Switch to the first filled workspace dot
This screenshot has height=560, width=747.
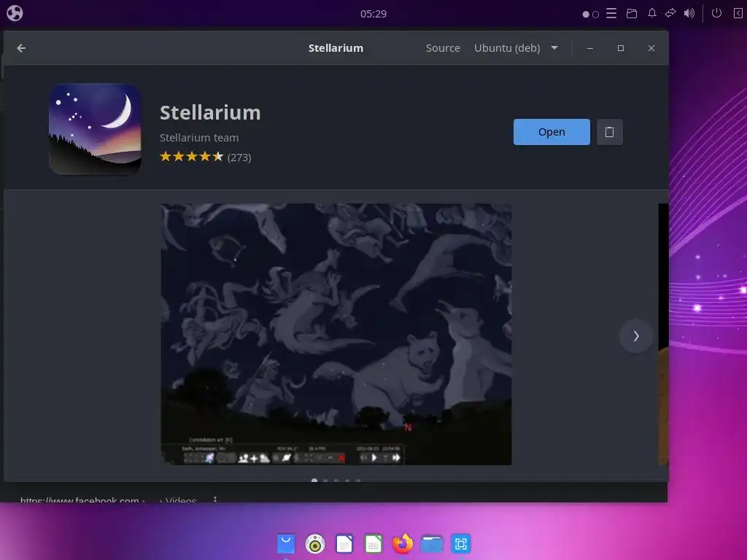point(586,15)
